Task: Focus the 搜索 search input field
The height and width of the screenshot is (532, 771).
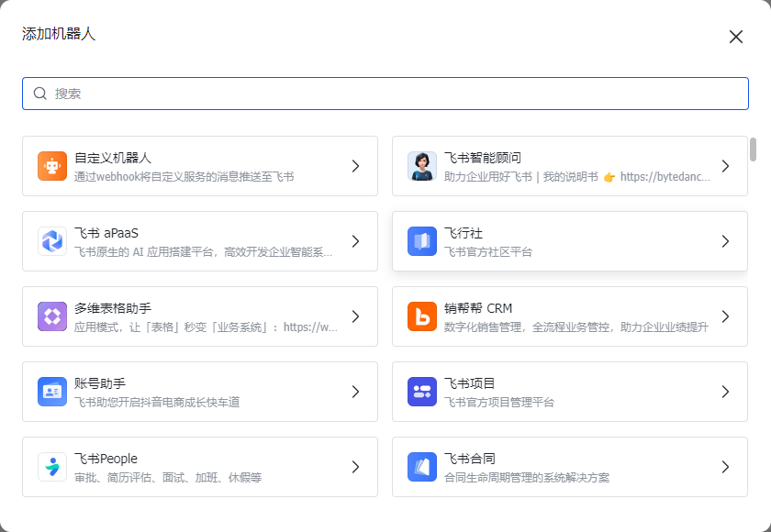Action: click(385, 94)
